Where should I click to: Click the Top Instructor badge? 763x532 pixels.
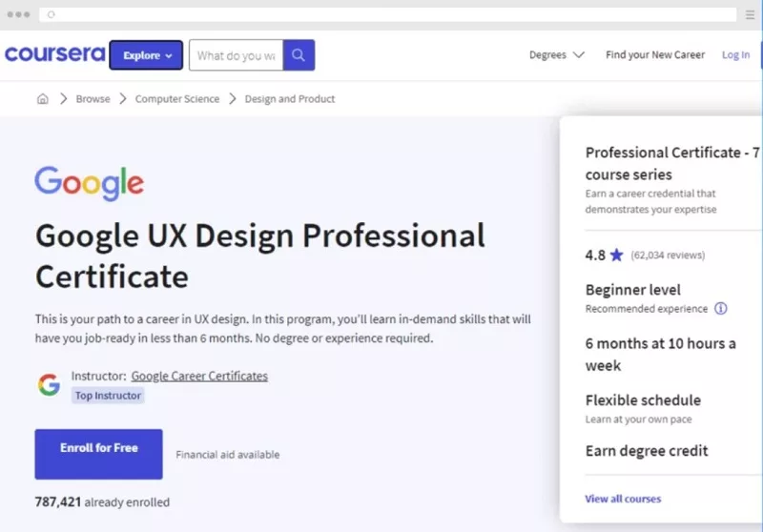[x=108, y=396]
